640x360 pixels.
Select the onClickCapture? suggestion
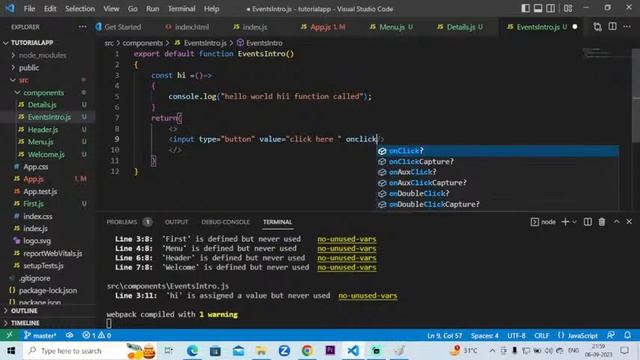[497, 162]
